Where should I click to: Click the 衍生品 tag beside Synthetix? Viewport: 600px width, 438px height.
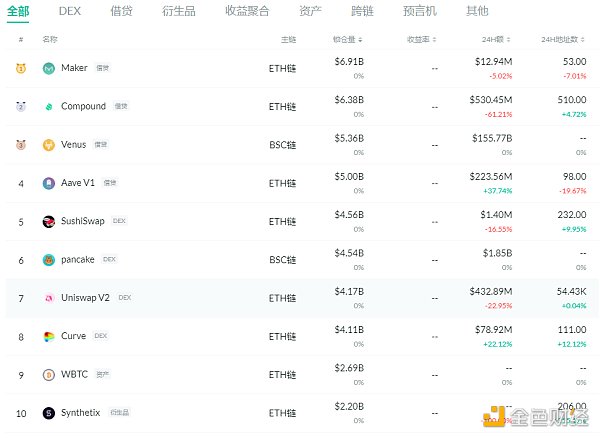point(119,412)
